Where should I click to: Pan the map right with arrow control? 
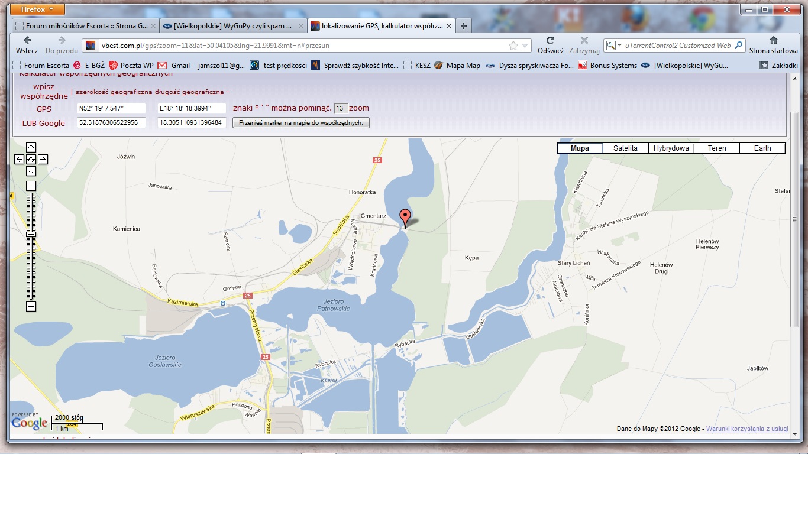pos(43,159)
